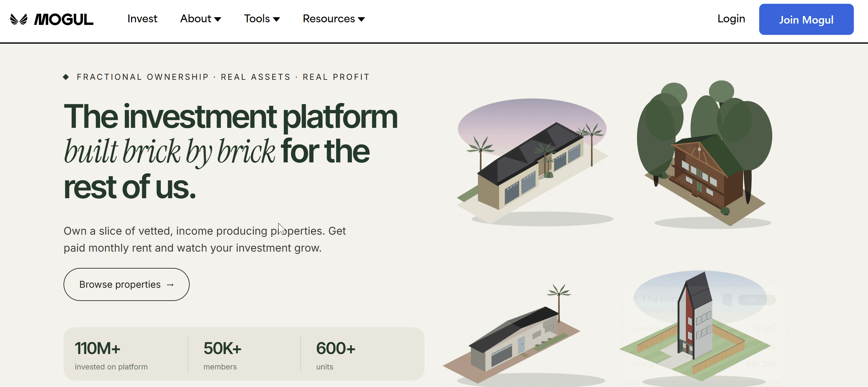Click the arrow inside Browse properties
Viewport: 868px width, 387px height.
[170, 285]
